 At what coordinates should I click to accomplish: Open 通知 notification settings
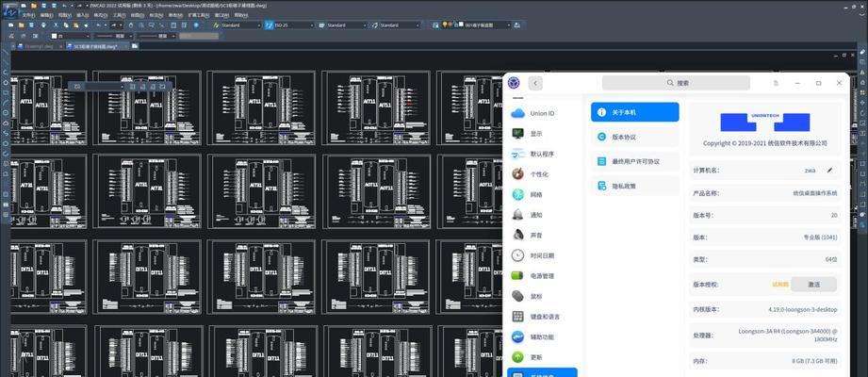click(543, 215)
